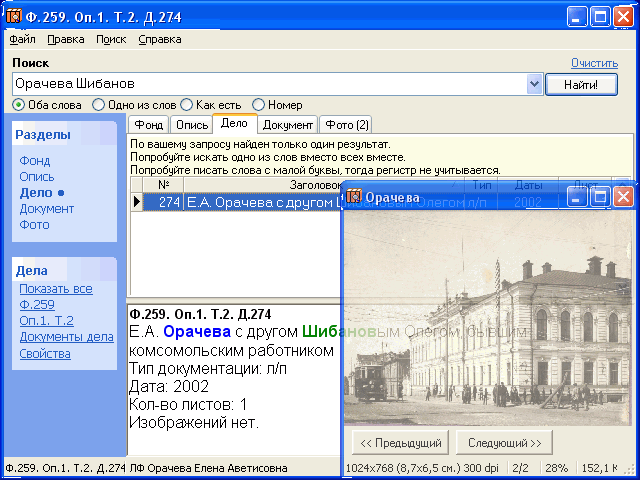The image size is (640, 480).
Task: Sort by the Заголовок column header
Action: (315, 184)
